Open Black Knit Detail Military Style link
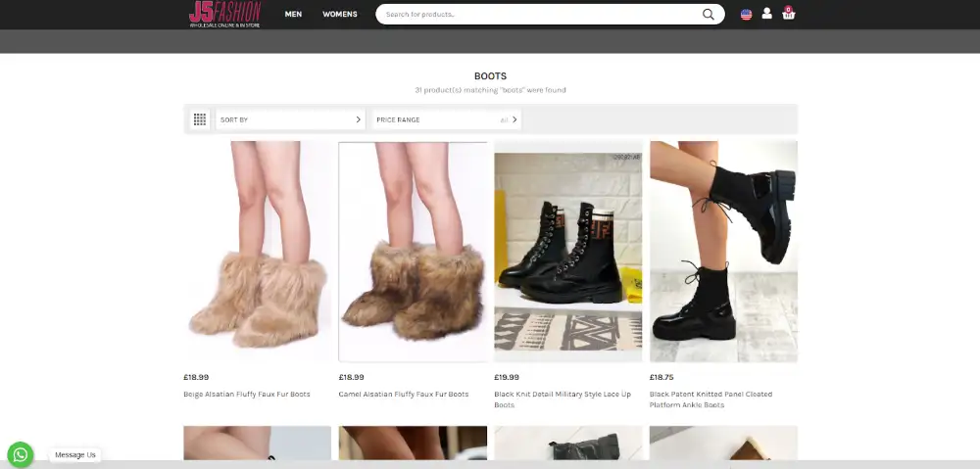 point(563,399)
